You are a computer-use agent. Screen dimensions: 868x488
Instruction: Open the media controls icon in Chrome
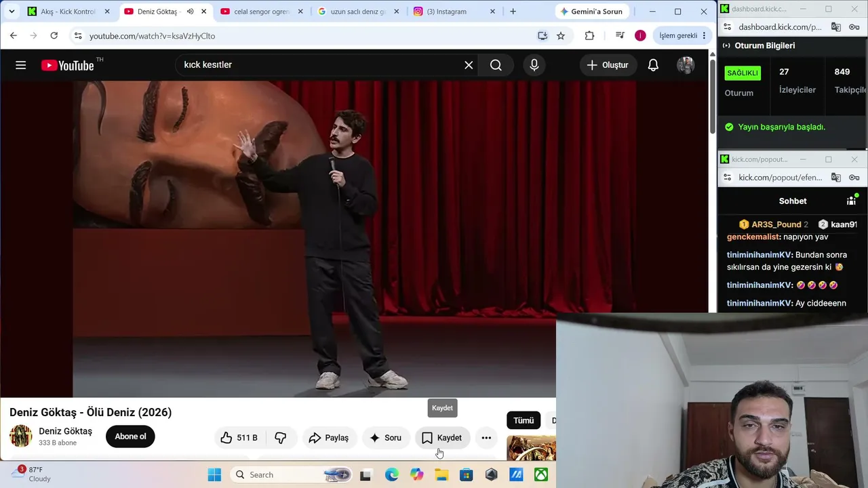click(620, 36)
